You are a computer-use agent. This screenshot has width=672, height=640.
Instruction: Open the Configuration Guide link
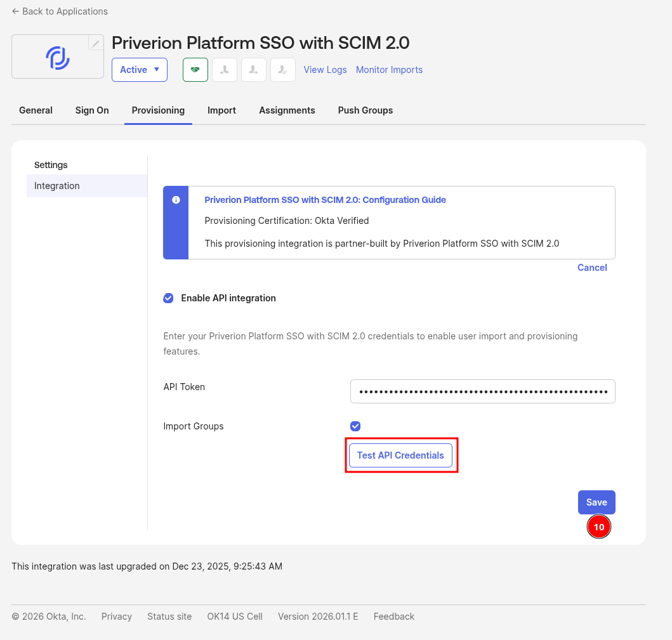pos(325,200)
